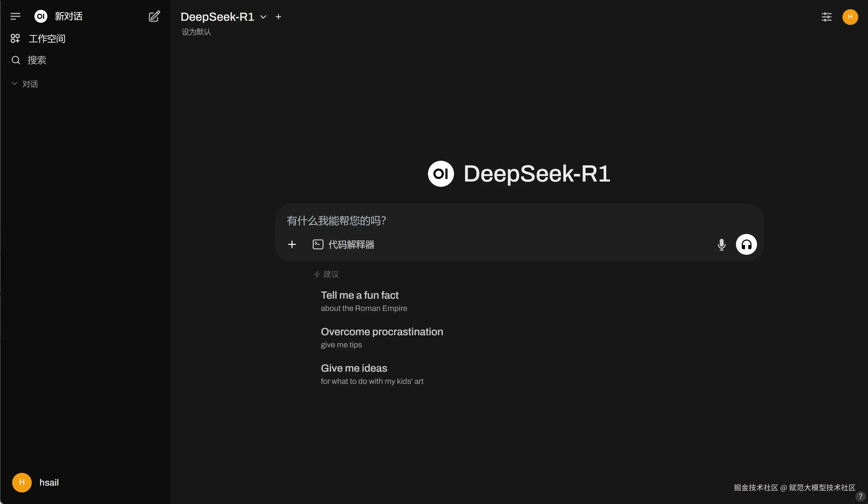Click the new chat pencil icon
Viewport: 868px width, 504px height.
tap(154, 16)
